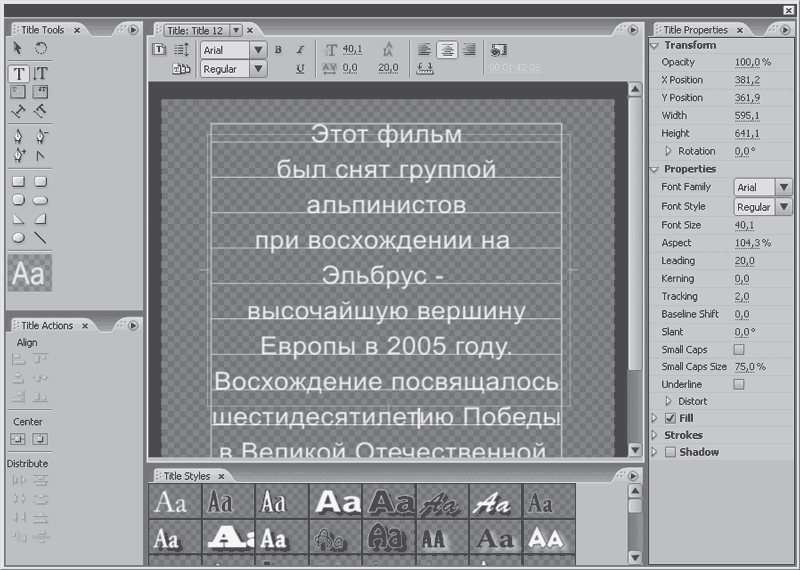
Task: Expand the Distort settings
Action: 669,401
